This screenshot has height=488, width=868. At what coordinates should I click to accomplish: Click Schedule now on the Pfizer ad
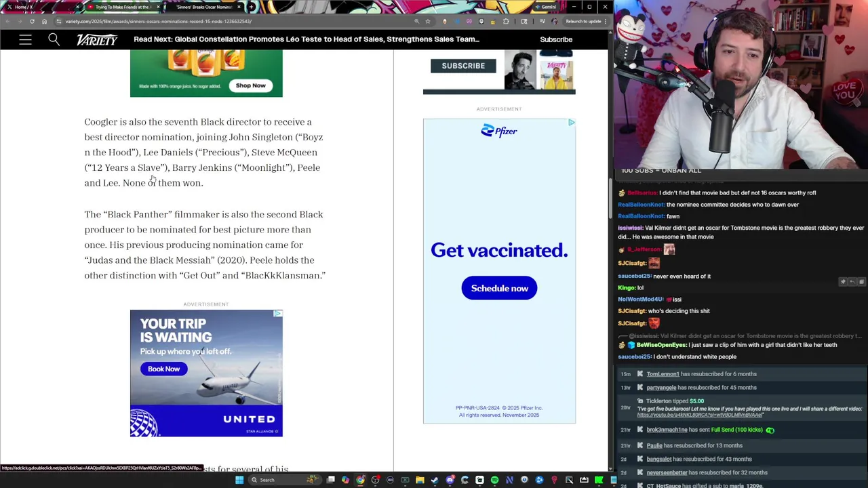[x=499, y=288]
